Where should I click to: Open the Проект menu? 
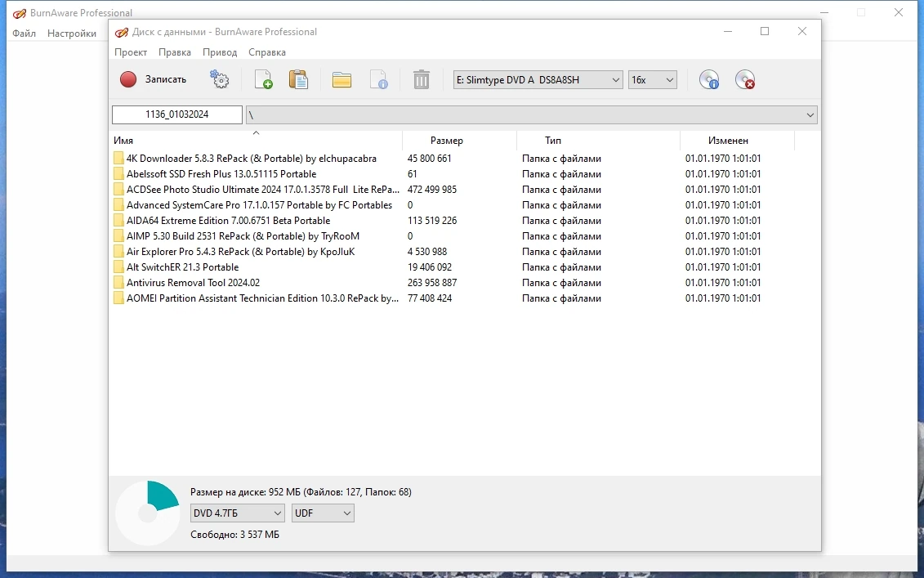131,52
